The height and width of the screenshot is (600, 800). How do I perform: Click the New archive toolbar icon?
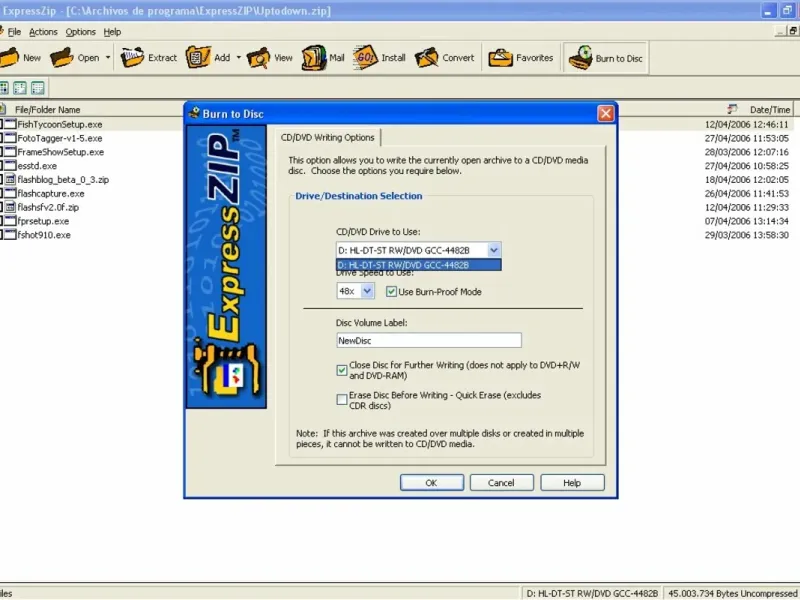tap(9, 58)
